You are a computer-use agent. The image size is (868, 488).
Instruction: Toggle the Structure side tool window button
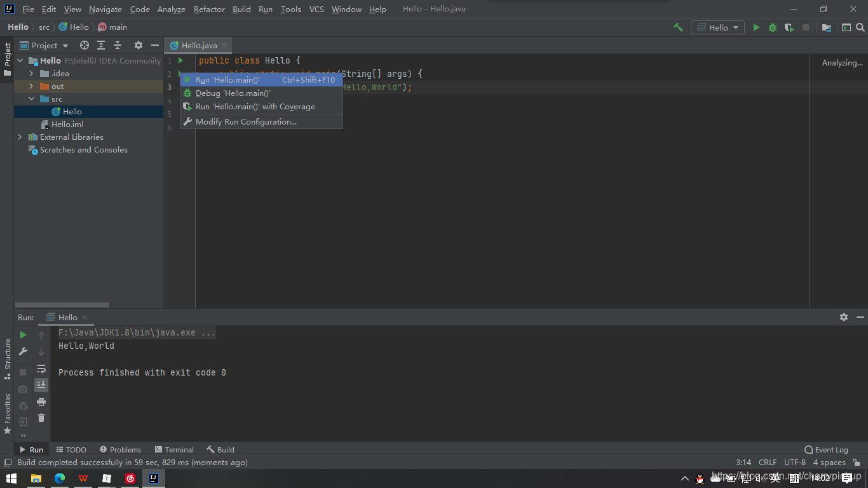(7, 359)
